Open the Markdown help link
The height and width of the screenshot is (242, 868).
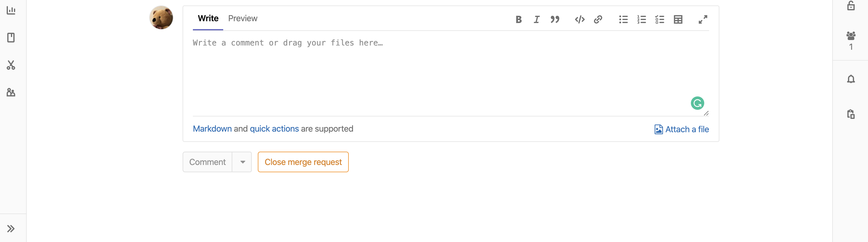coord(212,129)
